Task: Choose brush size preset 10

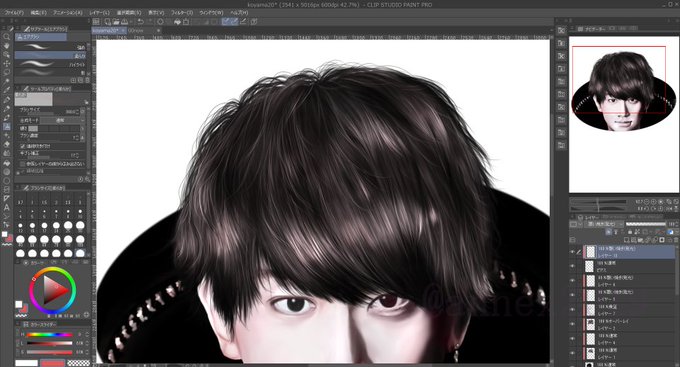Action: (80, 213)
